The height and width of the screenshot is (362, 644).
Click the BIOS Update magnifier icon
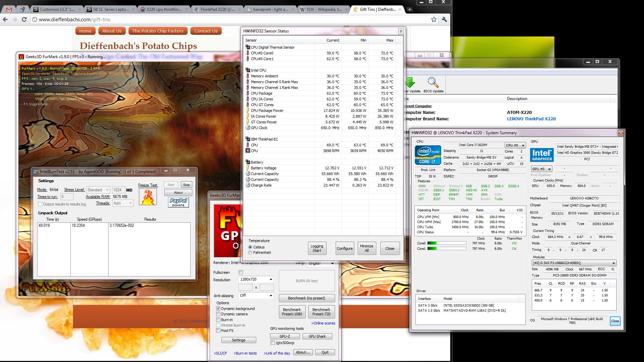(x=433, y=82)
